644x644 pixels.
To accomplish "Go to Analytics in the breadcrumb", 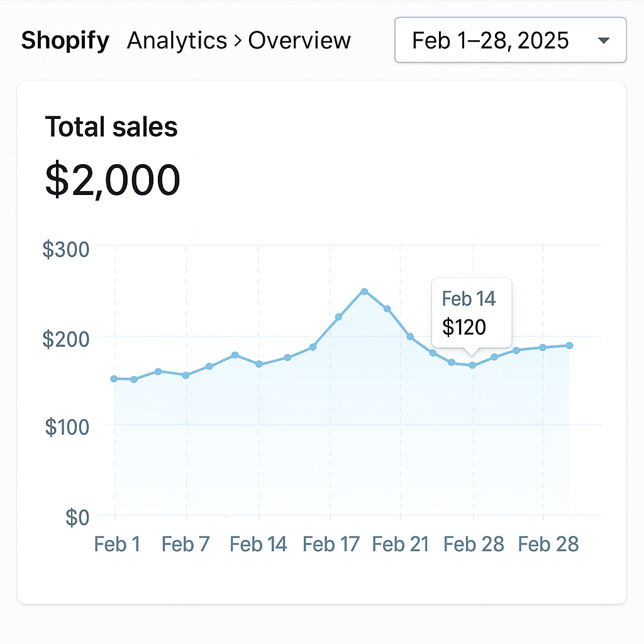I will coord(177,41).
